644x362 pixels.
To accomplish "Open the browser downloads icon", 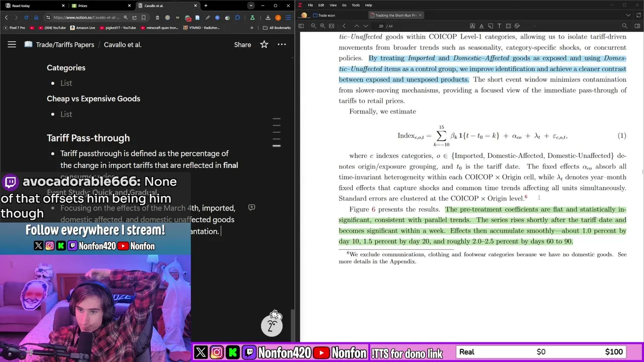I will click(268, 18).
